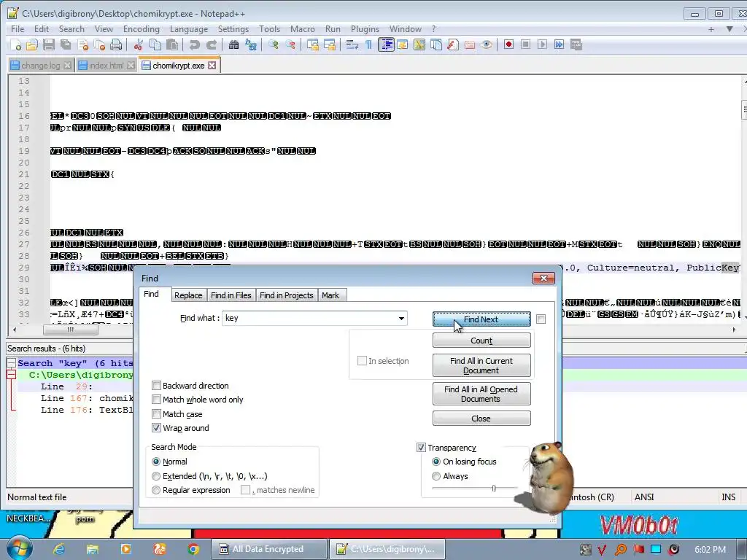The image size is (747, 560).
Task: Open the File menu
Action: click(18, 29)
